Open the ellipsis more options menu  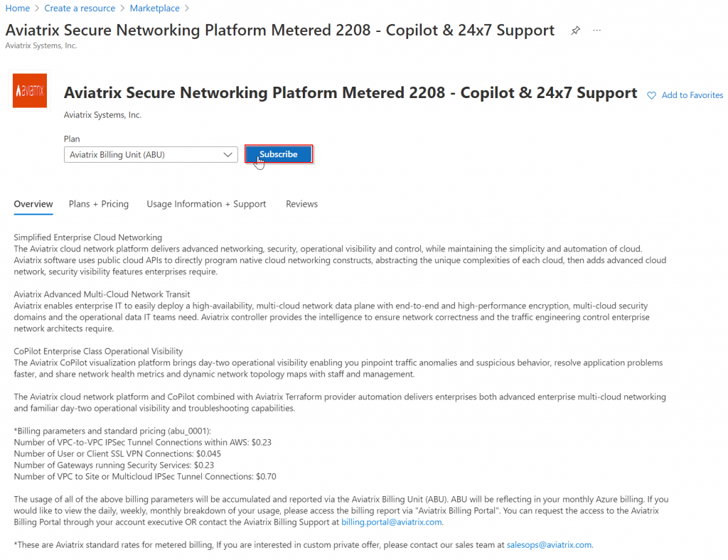click(x=597, y=30)
